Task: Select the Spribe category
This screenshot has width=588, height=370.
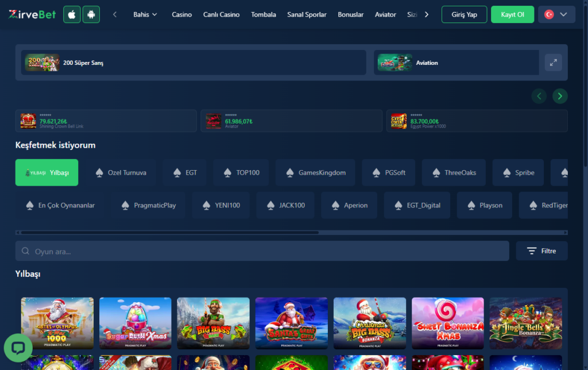Action: [x=518, y=172]
